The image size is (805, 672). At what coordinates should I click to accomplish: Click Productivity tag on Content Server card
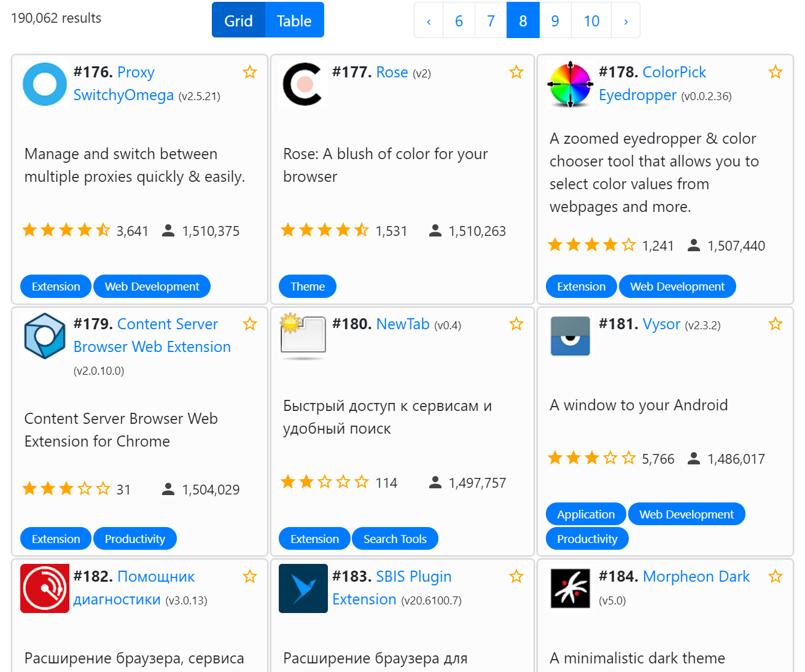point(135,539)
